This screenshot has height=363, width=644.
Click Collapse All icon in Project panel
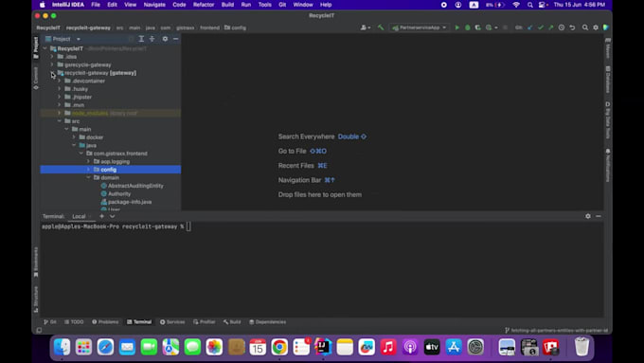coord(152,39)
